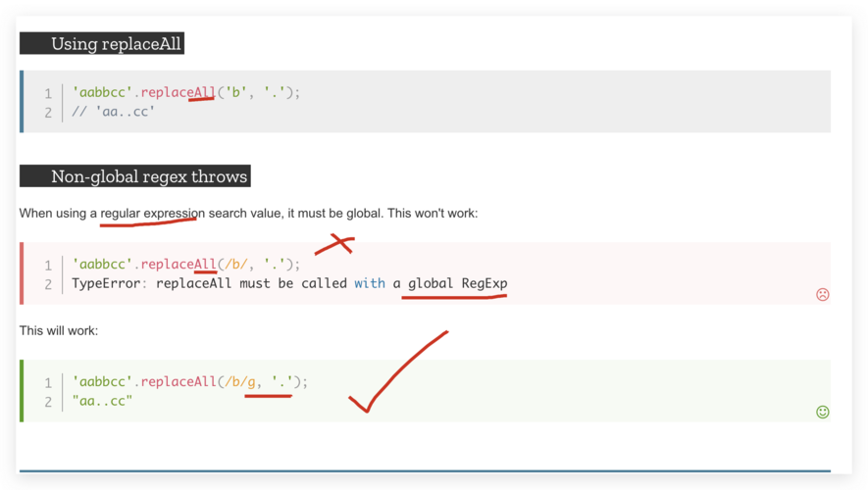Click the code line 'aabbcc'.replaceAll(/b/, '.');
Viewport: 868px width, 490px height.
[186, 265]
